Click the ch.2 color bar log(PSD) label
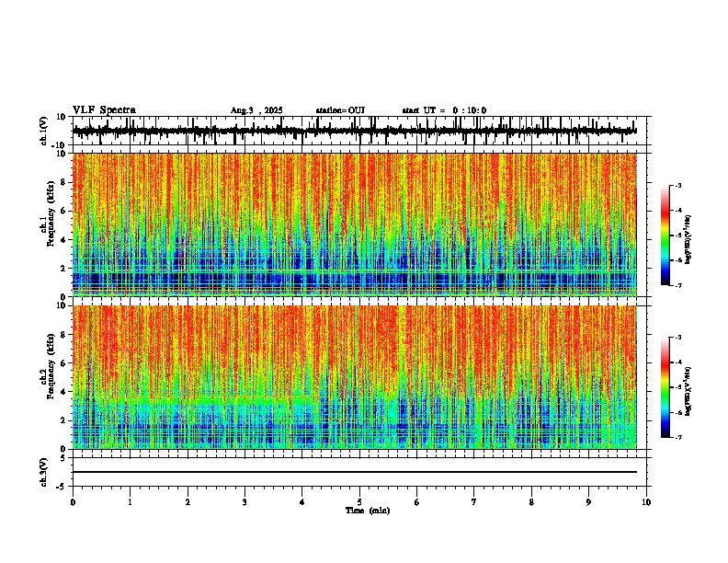 [688, 392]
